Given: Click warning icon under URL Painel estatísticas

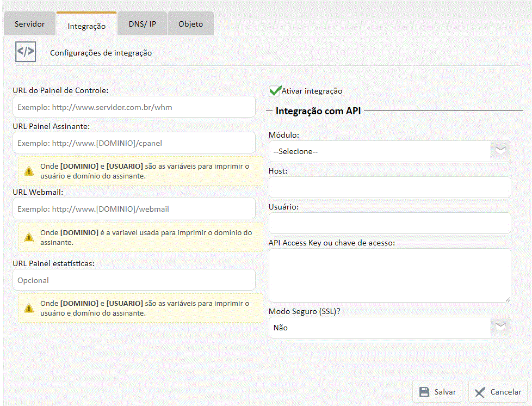Looking at the screenshot, I should [28, 309].
